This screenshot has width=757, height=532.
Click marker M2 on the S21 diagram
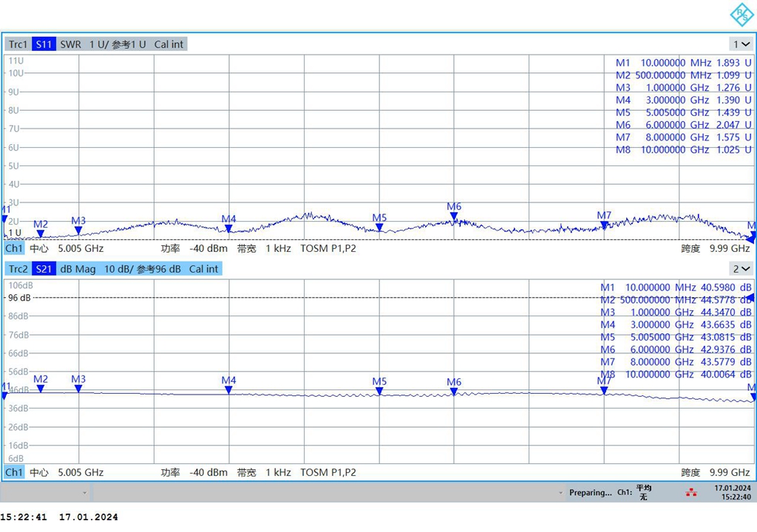tap(41, 388)
